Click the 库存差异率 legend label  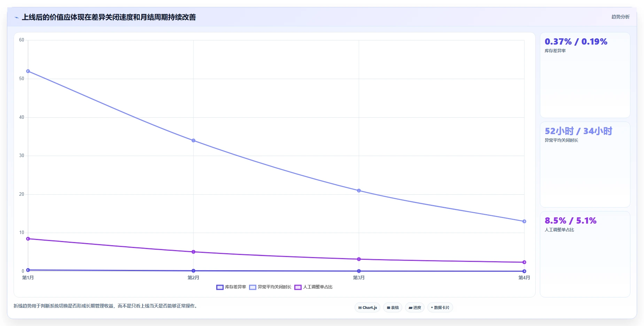coord(235,287)
